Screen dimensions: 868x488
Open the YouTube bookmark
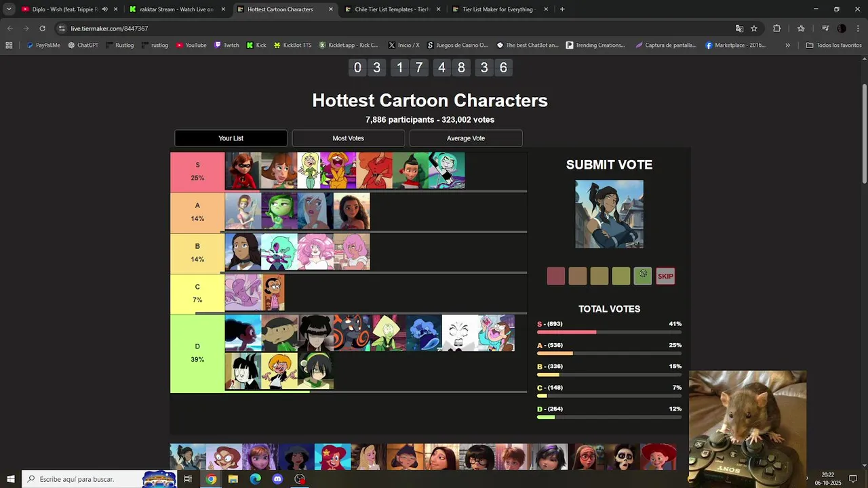coord(191,45)
